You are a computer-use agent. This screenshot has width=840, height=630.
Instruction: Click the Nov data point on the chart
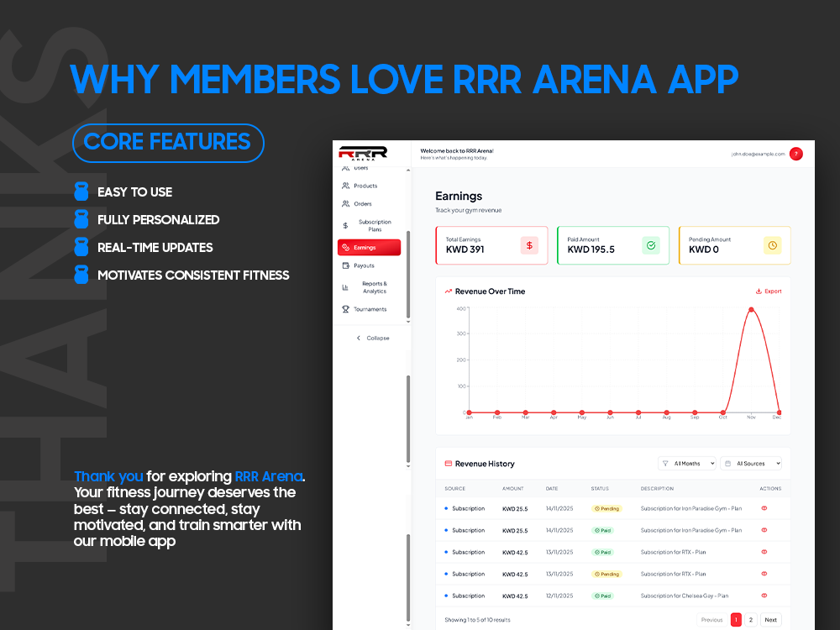[x=751, y=310]
